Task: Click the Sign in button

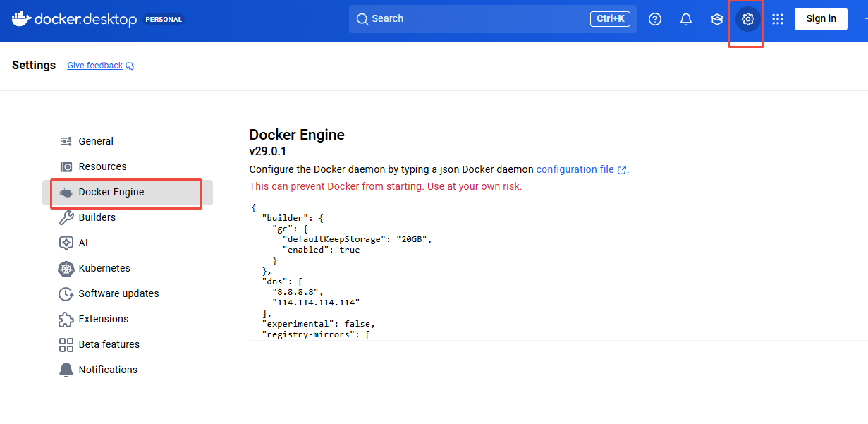Action: [821, 19]
